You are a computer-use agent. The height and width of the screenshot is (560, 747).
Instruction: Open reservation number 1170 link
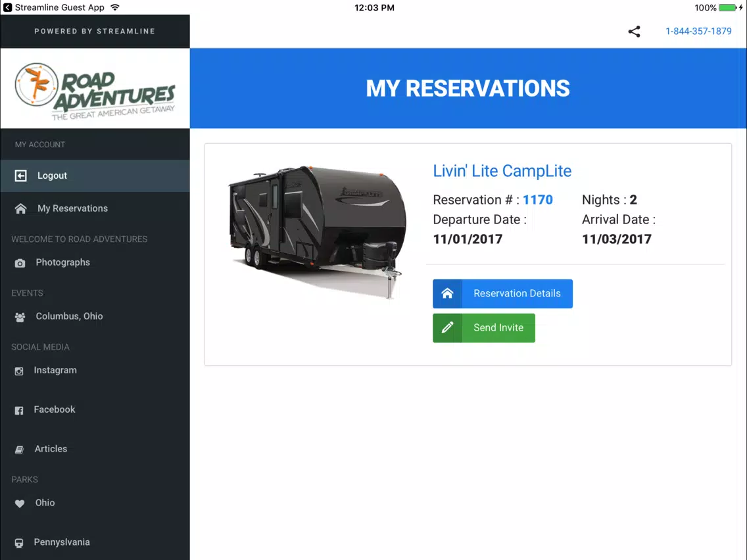[x=538, y=200]
